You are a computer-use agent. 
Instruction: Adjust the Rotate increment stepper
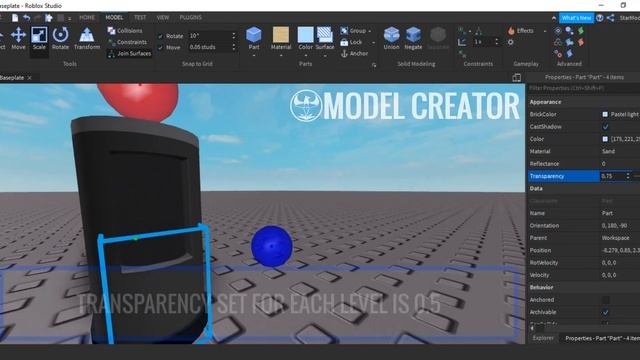(x=234, y=36)
